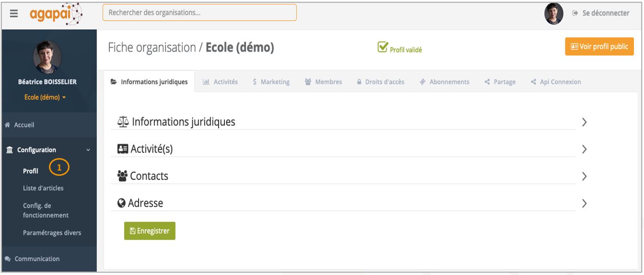Screen dimensions: 644x275
Task: Expand the Activité(s) section chevron
Action: (584, 149)
